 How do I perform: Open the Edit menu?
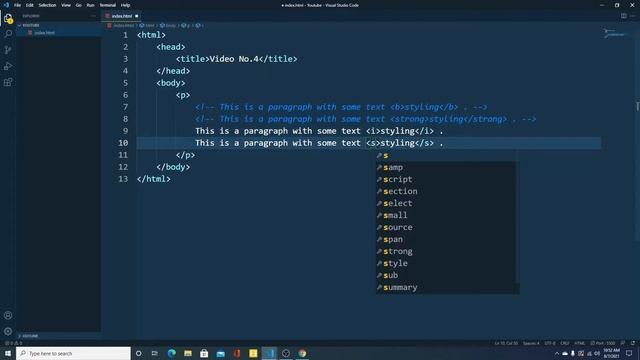pos(30,5)
